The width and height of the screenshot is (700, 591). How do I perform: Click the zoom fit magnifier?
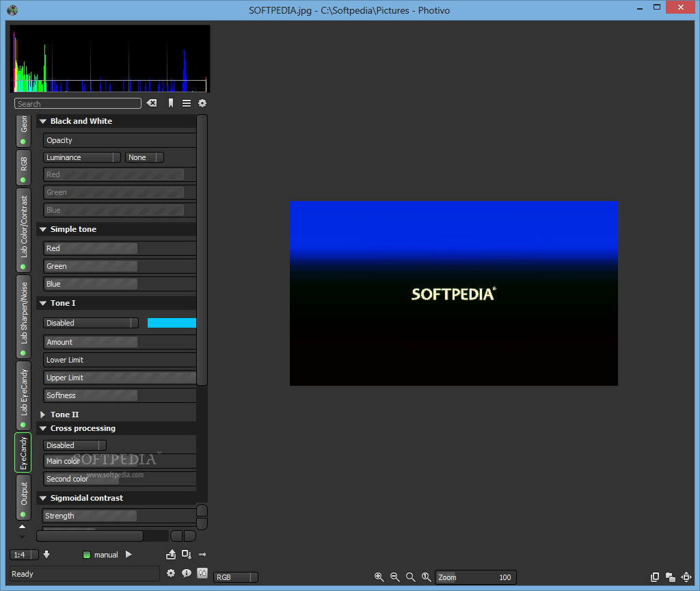point(410,577)
